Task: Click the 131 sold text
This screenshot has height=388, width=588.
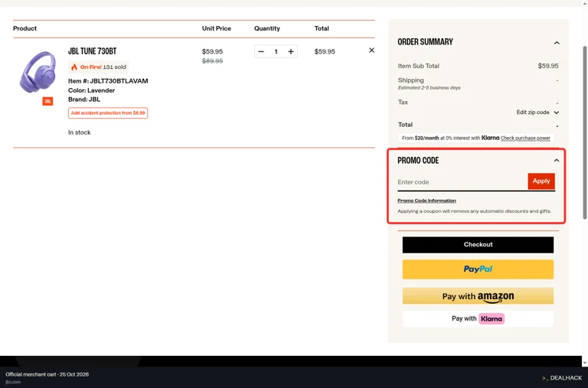Action: pos(114,67)
